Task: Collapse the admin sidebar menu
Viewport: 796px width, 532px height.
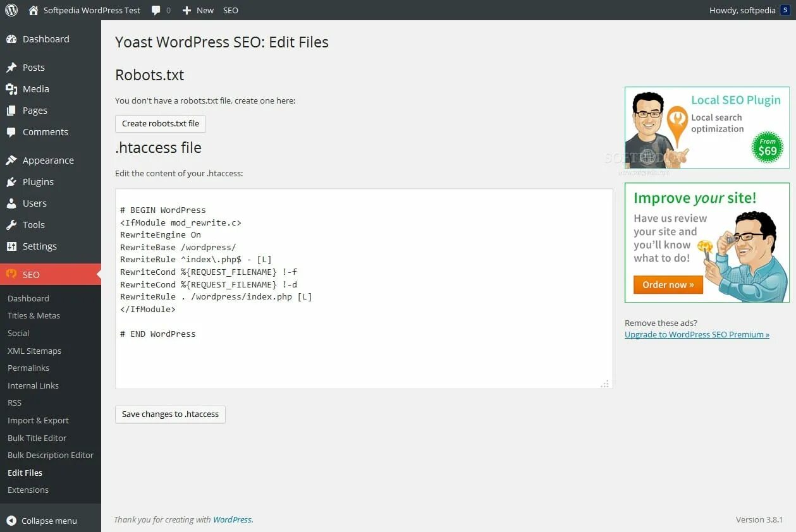Action: coord(42,521)
